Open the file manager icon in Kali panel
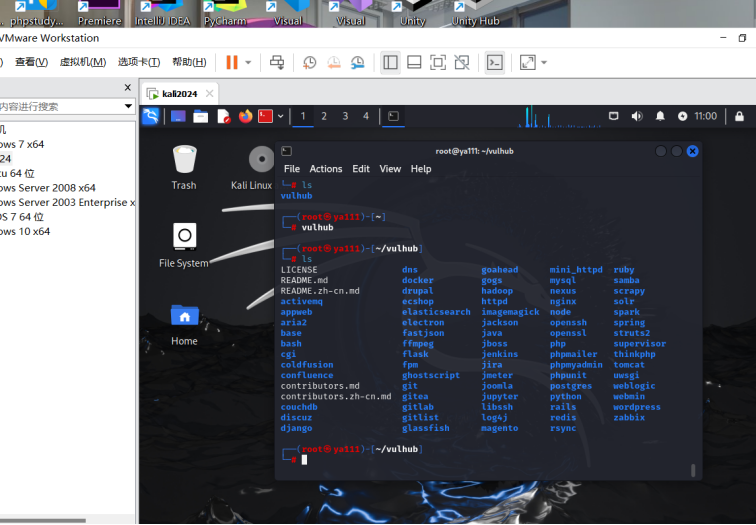This screenshot has height=525, width=756. (201, 116)
